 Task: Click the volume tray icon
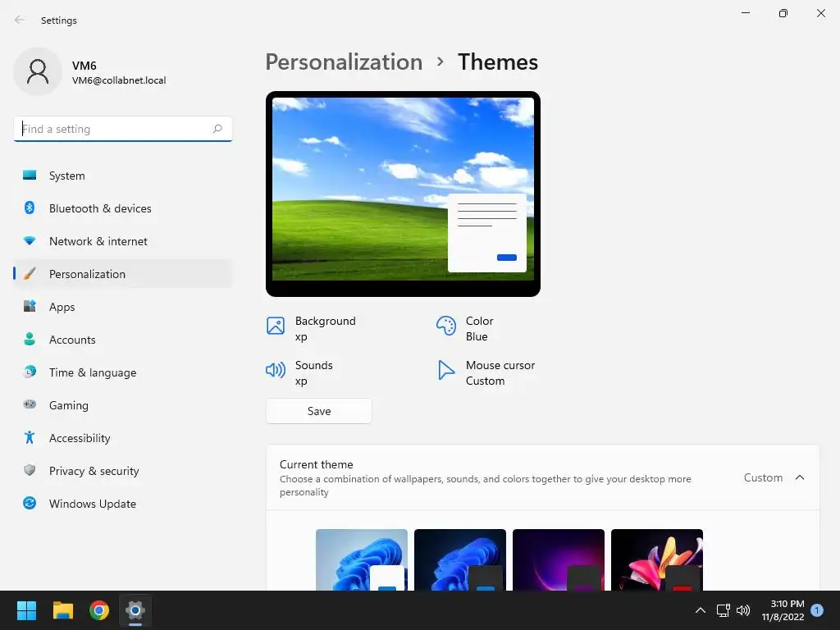(x=743, y=610)
